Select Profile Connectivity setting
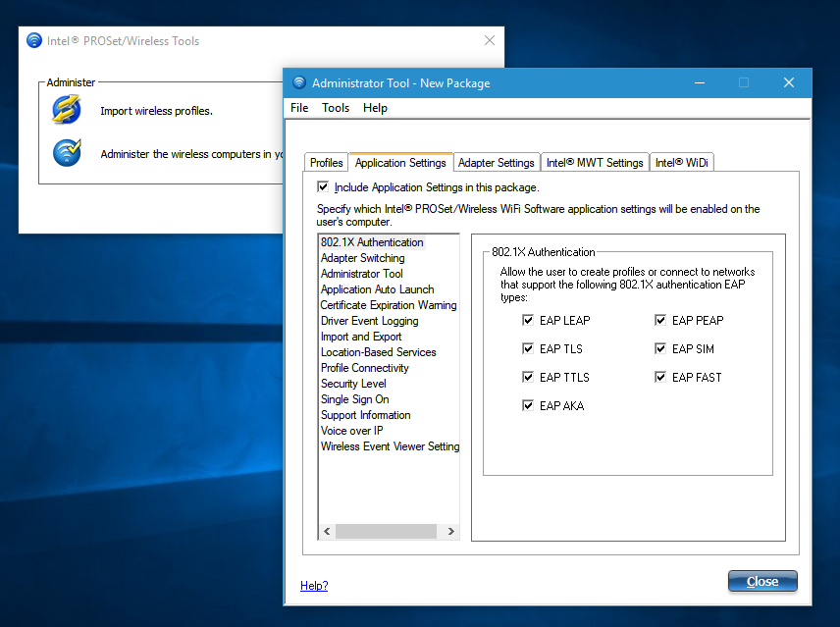Screen dimensions: 840x627 tap(365, 368)
